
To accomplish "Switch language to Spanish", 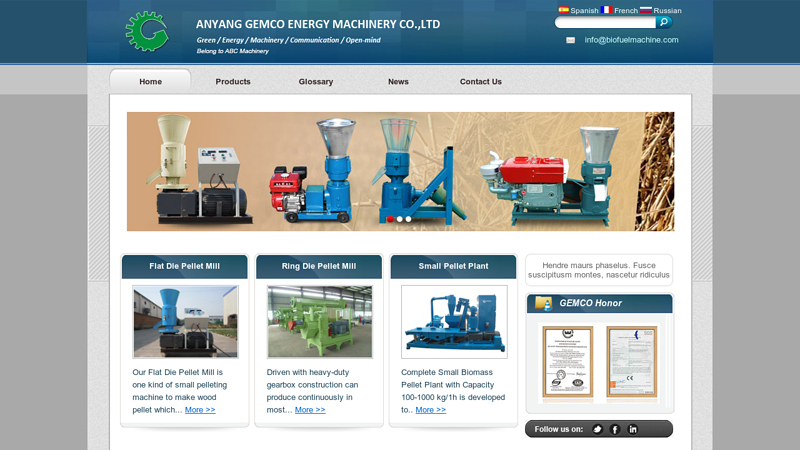I will (x=584, y=11).
